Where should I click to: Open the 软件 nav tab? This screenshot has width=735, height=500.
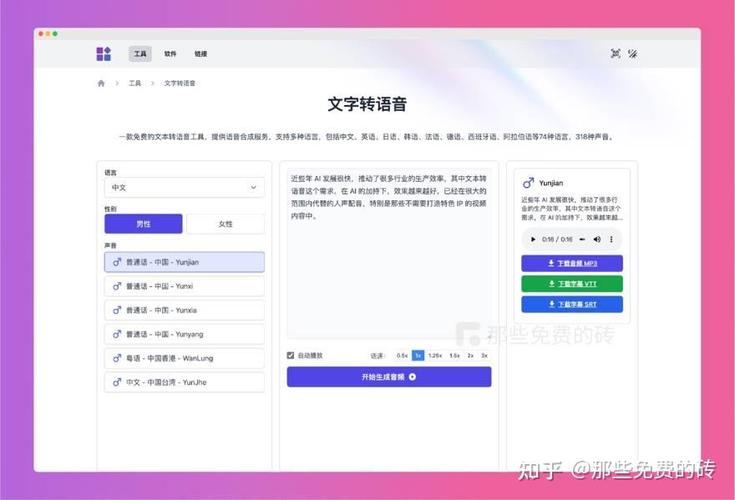(170, 54)
